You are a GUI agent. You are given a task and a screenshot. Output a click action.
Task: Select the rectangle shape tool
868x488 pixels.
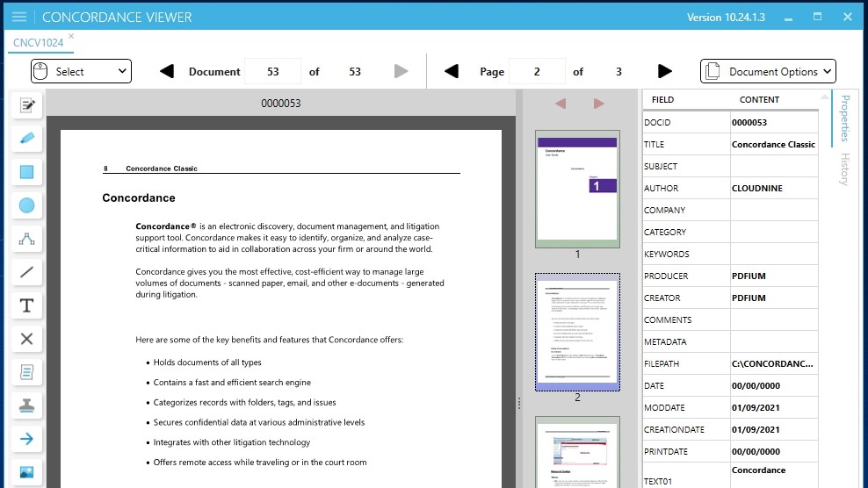click(x=26, y=172)
